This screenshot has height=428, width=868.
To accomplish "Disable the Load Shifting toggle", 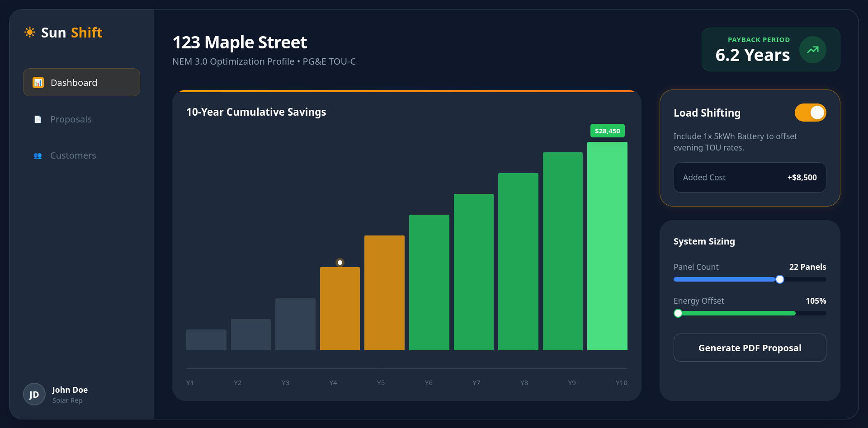I will pos(810,113).
